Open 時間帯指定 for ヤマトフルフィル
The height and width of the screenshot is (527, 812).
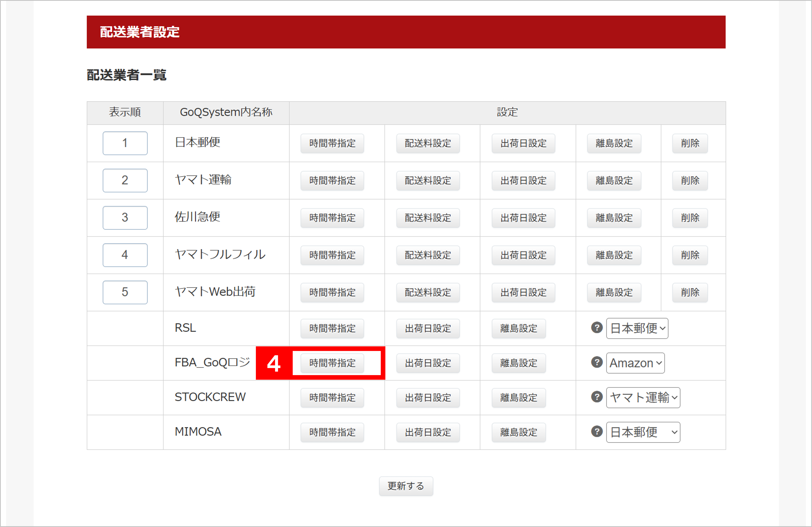click(x=332, y=255)
